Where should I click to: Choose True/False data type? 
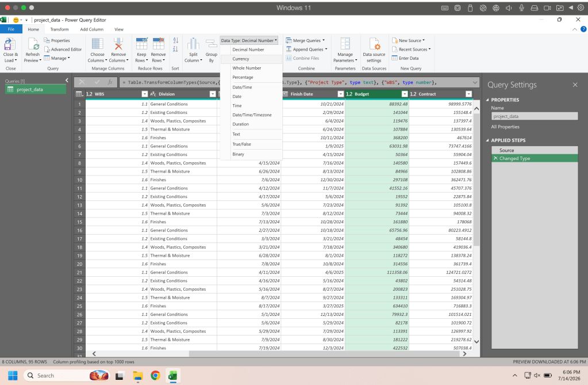[x=251, y=144]
